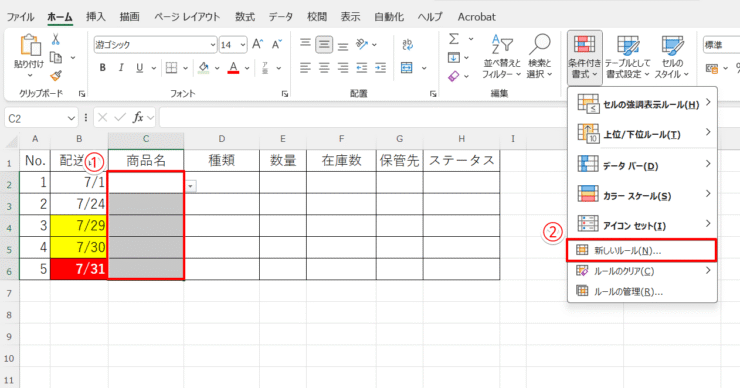This screenshot has width=740, height=388.
Task: Click the Copy icon
Action: pos(56,57)
